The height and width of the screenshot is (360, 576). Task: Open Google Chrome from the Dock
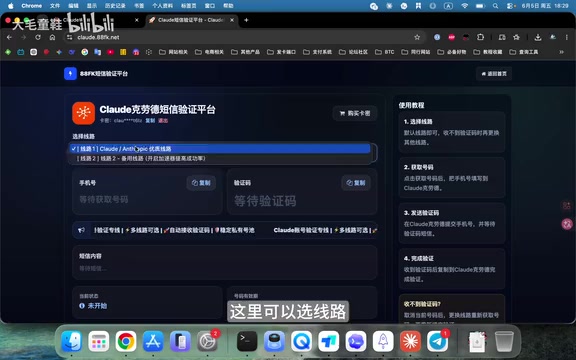pos(126,341)
